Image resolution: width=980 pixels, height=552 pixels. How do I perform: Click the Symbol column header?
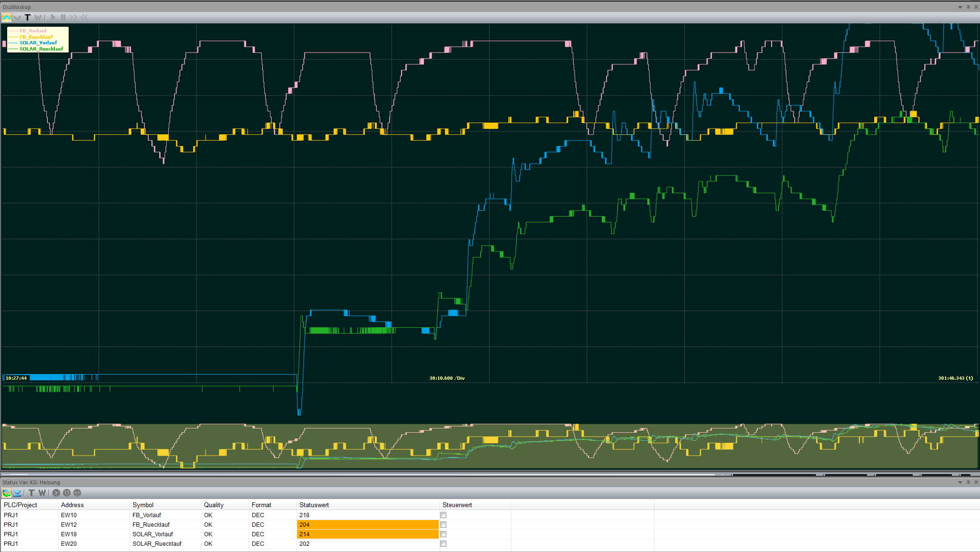pyautogui.click(x=143, y=505)
